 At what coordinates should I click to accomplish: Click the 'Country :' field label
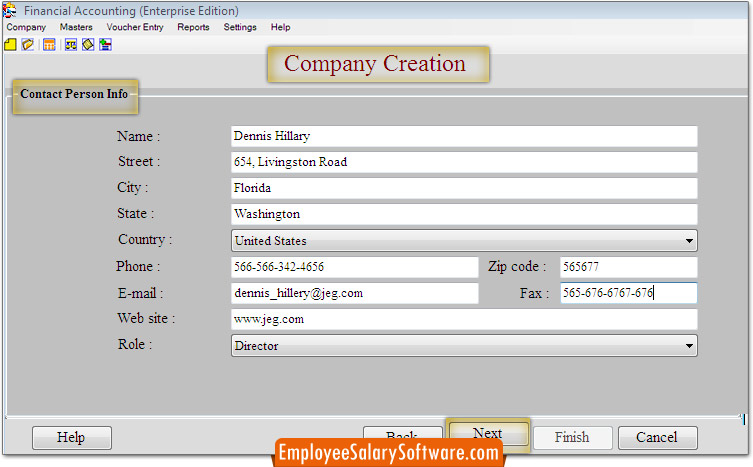click(x=145, y=240)
